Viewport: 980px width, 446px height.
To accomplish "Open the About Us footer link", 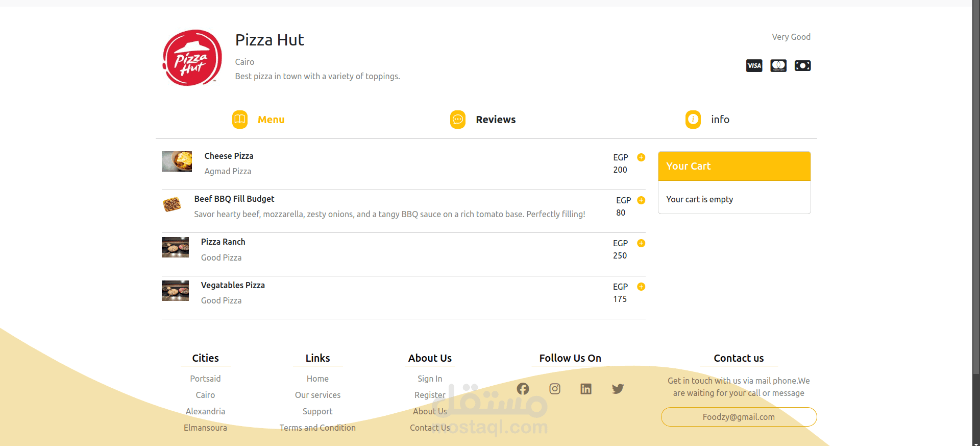I will click(x=430, y=411).
